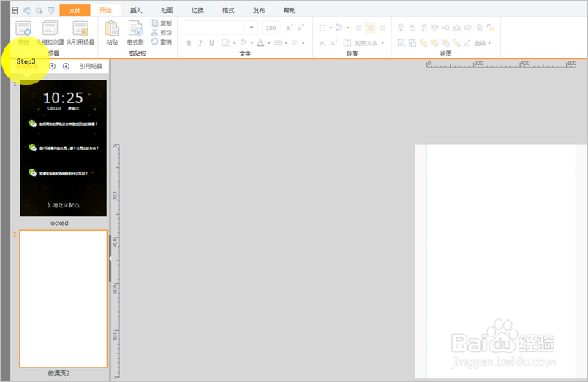Image resolution: width=588 pixels, height=382 pixels.
Task: Click the Cut (剪切) scissors button
Action: 161,33
